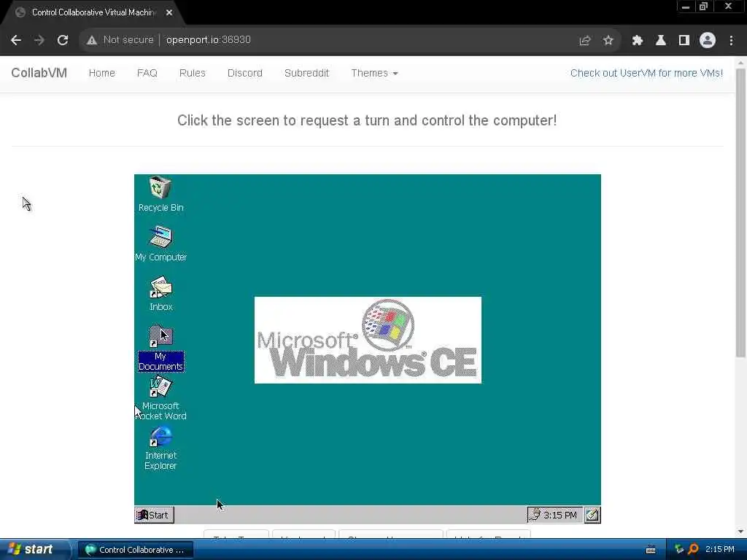The width and height of the screenshot is (747, 560).
Task: Open My Computer icon on CE desktop
Action: click(x=160, y=244)
